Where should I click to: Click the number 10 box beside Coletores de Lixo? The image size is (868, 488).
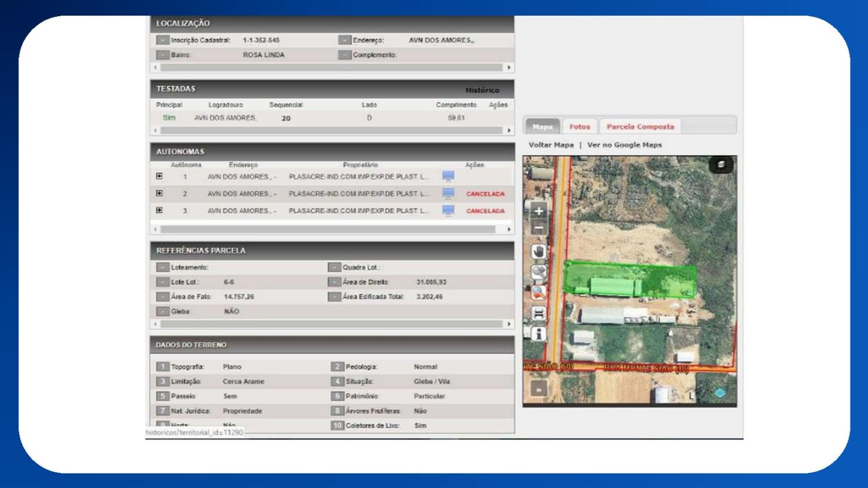pyautogui.click(x=337, y=426)
